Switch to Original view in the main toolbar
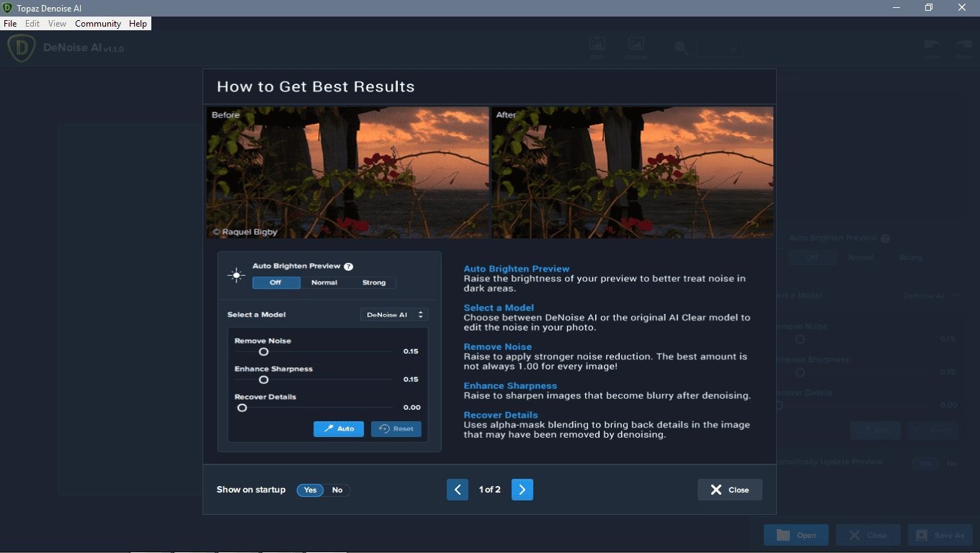 [x=636, y=48]
